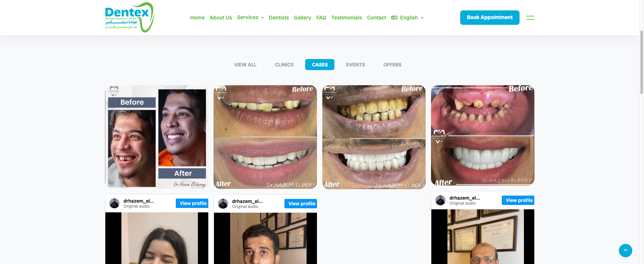Click the back-to-top arrow button

[x=625, y=250]
